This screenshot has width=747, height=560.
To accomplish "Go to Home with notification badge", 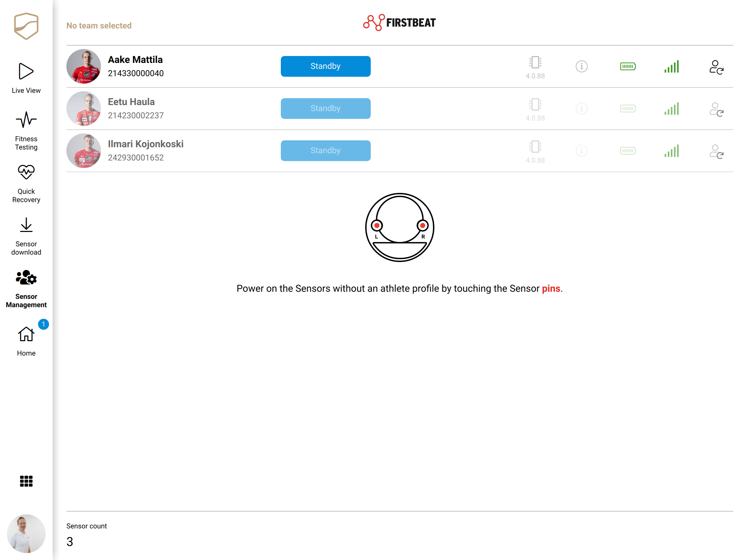I will (x=26, y=340).
